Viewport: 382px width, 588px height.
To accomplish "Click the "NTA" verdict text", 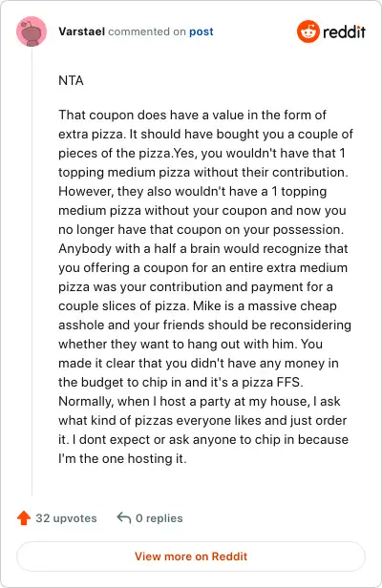I will (71, 80).
